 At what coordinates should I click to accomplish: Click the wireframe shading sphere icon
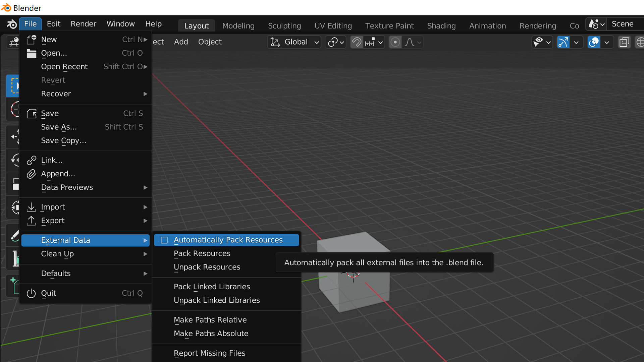click(x=640, y=42)
